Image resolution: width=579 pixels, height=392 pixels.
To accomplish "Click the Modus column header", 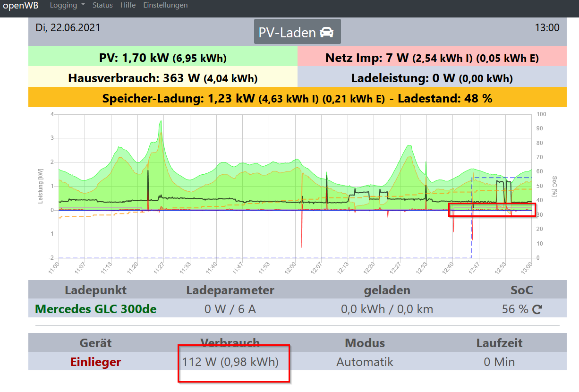I will 365,342.
